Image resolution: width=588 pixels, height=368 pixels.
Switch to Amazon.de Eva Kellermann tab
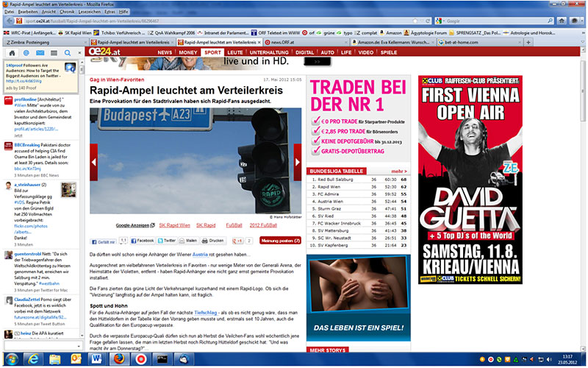pos(392,43)
